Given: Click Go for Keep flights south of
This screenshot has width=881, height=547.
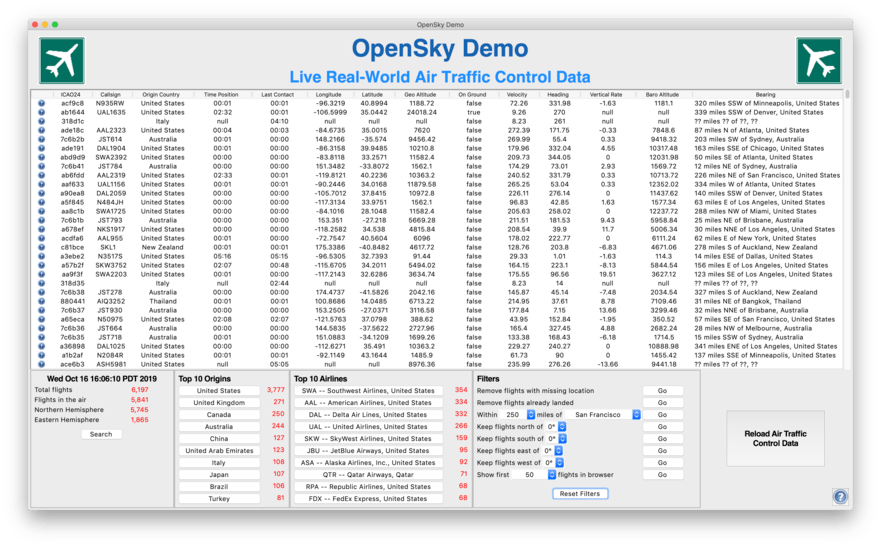Looking at the screenshot, I should coord(662,439).
